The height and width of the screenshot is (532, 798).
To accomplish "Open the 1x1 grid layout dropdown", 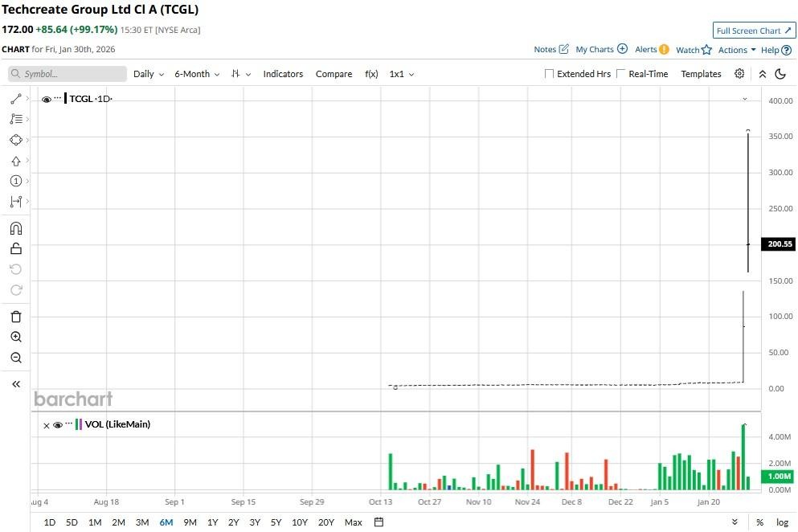I will (x=402, y=74).
